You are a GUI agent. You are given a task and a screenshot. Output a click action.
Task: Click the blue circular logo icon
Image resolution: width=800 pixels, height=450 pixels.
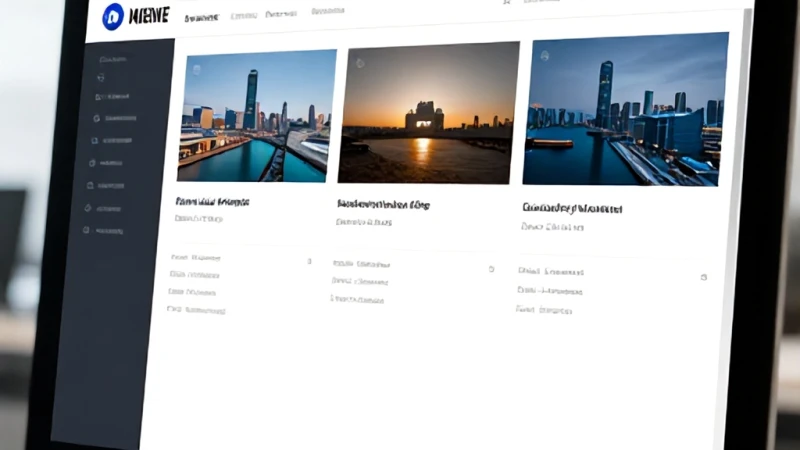113,16
